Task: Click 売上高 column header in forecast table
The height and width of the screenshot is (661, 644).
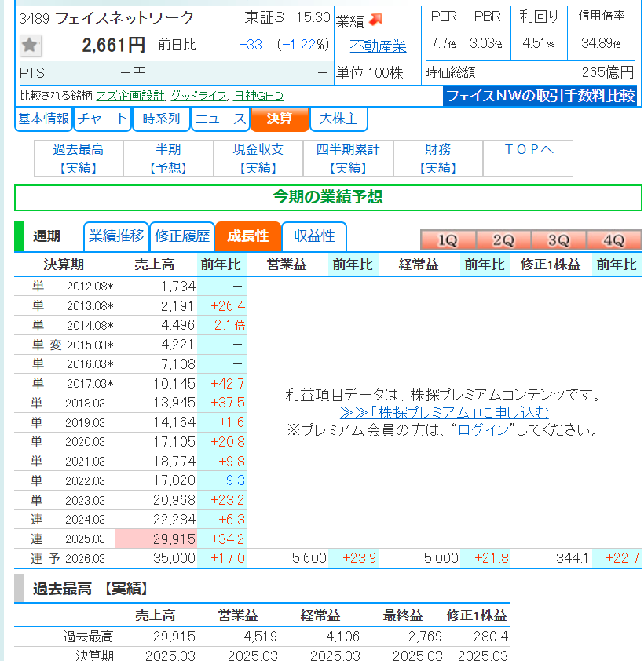Action: tap(155, 265)
